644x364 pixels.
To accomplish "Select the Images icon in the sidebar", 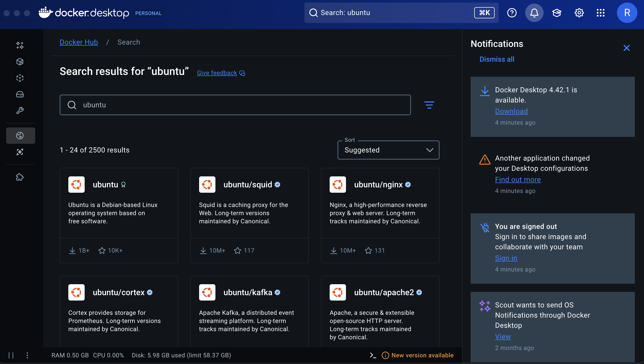I will tap(20, 78).
